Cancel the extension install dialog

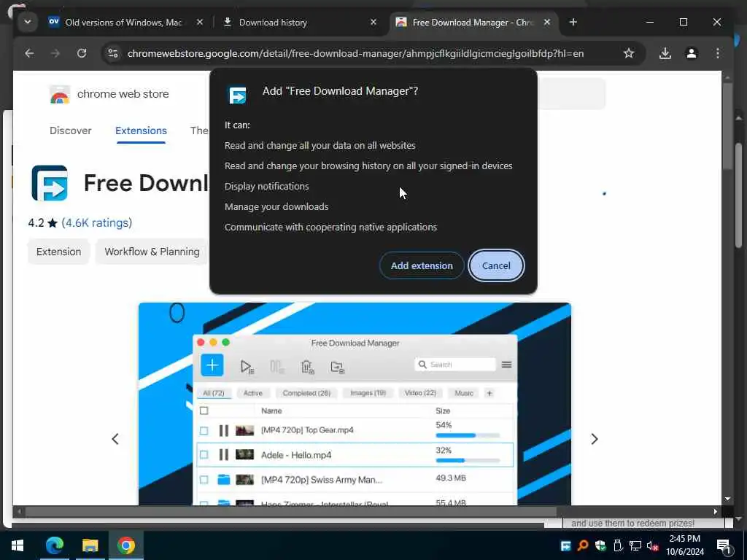496,265
